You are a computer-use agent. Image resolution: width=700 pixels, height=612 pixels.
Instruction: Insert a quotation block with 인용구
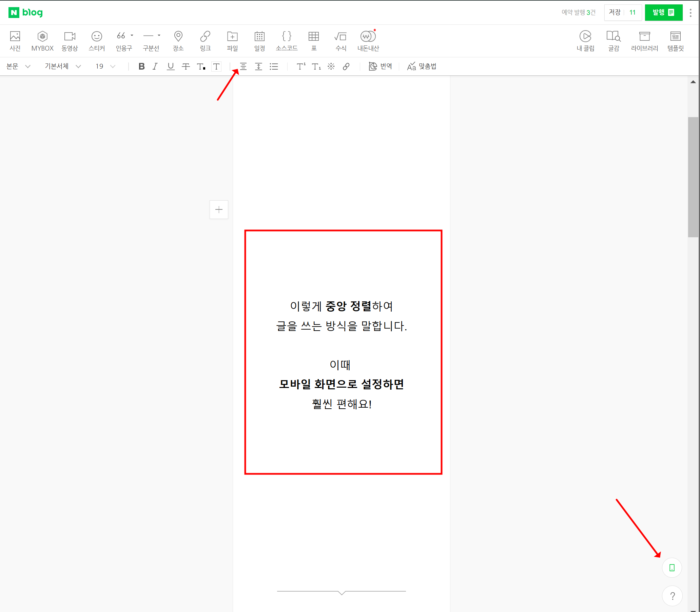tap(123, 40)
